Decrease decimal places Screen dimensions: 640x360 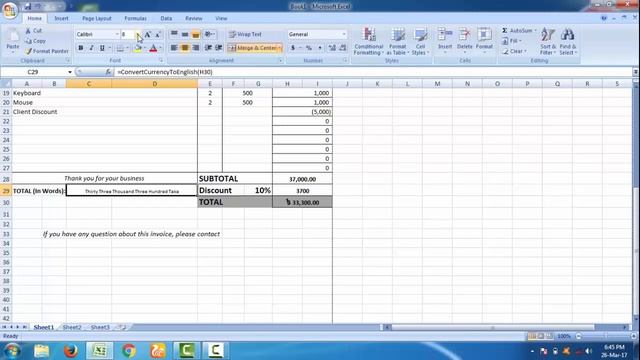342,48
